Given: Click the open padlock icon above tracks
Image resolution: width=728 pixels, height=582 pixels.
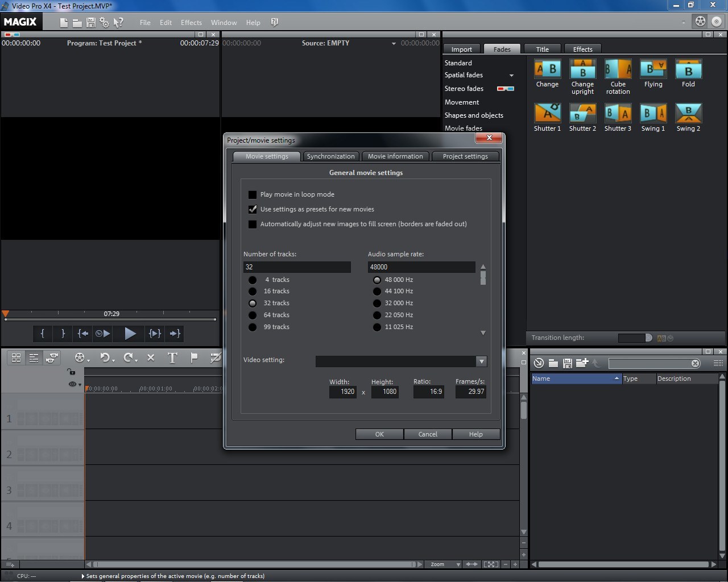Looking at the screenshot, I should [71, 372].
